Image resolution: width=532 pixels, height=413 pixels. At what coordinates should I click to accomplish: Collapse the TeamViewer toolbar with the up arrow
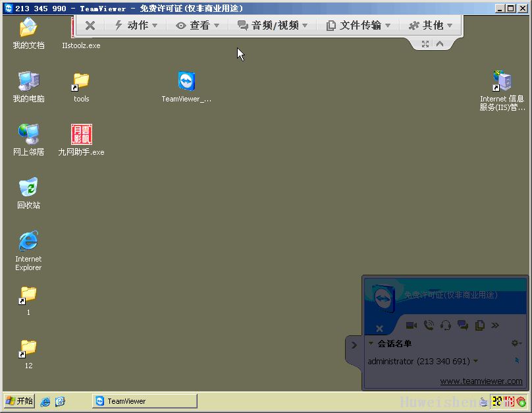[440, 43]
